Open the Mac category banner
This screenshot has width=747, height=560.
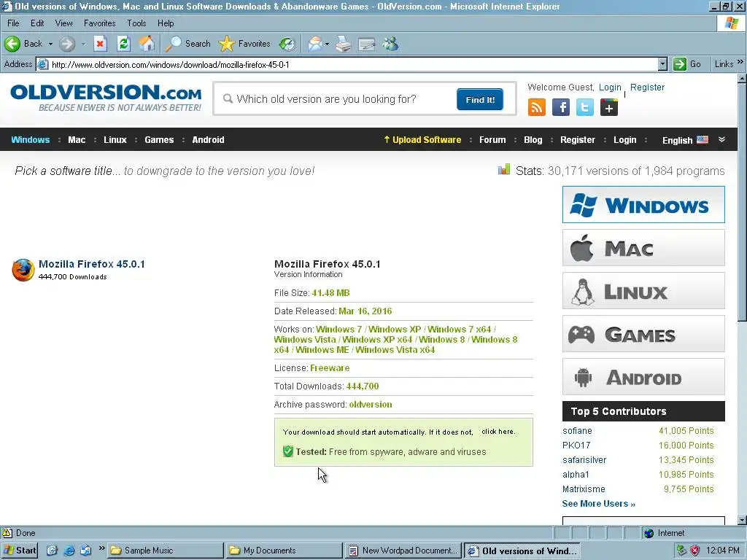coord(643,248)
